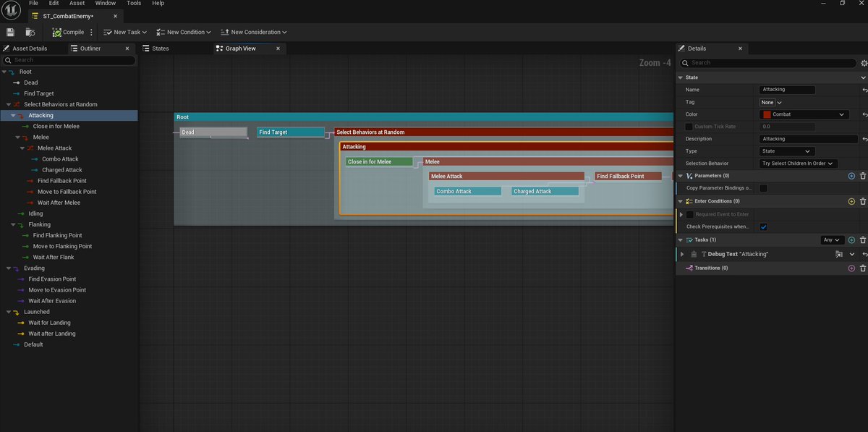The image size is (868, 432).
Task: Collapse Select Behaviors at Random node
Action: coord(9,104)
